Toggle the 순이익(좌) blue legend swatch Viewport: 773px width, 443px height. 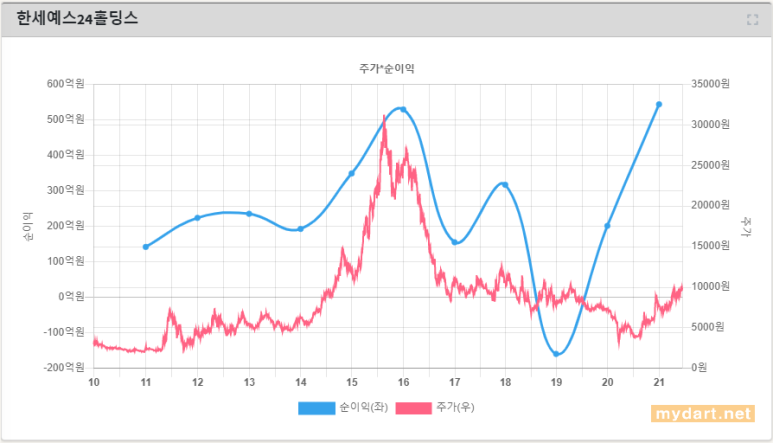click(316, 408)
